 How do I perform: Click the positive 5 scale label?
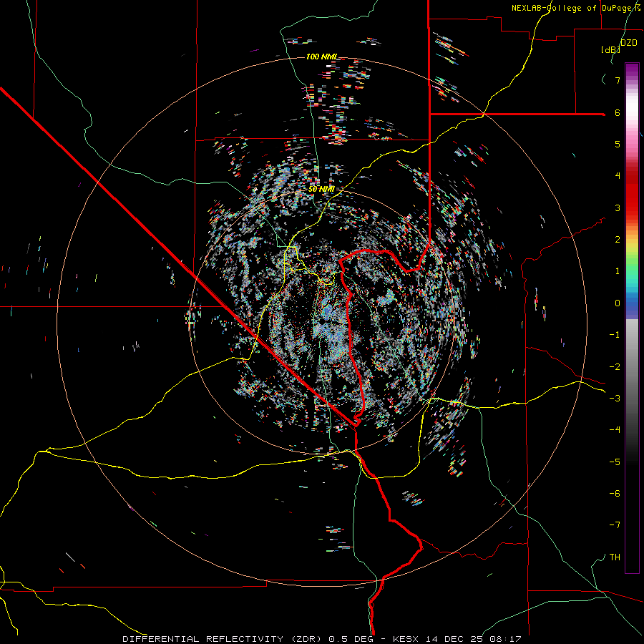pos(618,144)
